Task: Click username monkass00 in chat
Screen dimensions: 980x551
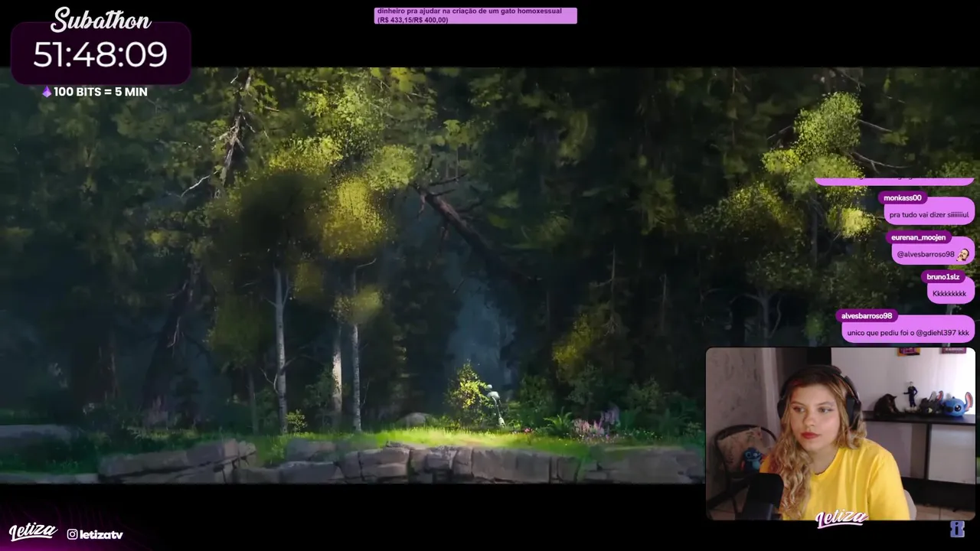Action: point(903,198)
